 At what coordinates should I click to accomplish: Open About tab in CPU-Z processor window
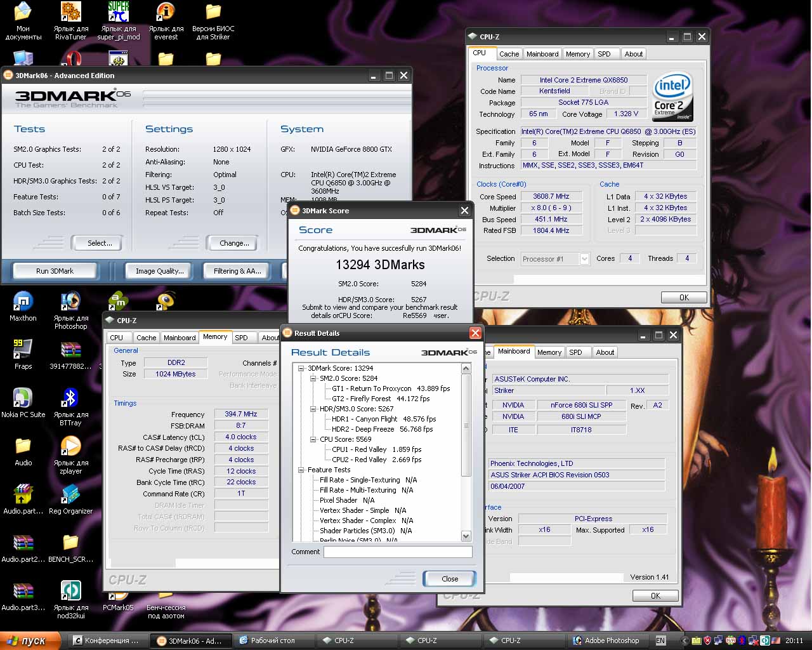click(633, 54)
